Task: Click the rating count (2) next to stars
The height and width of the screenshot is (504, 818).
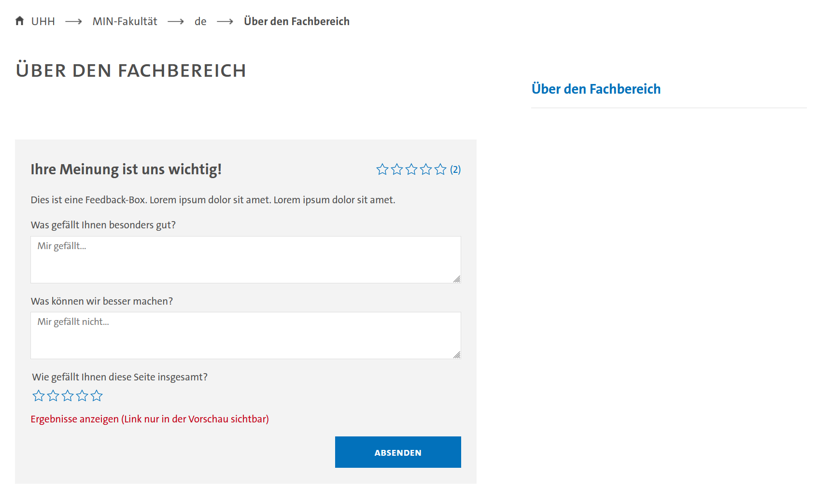Action: 455,169
